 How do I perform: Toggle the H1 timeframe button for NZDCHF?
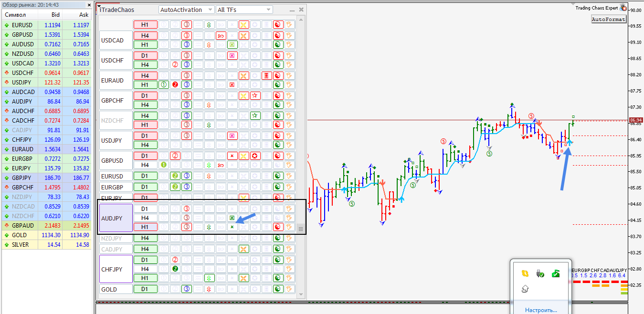[x=145, y=125]
